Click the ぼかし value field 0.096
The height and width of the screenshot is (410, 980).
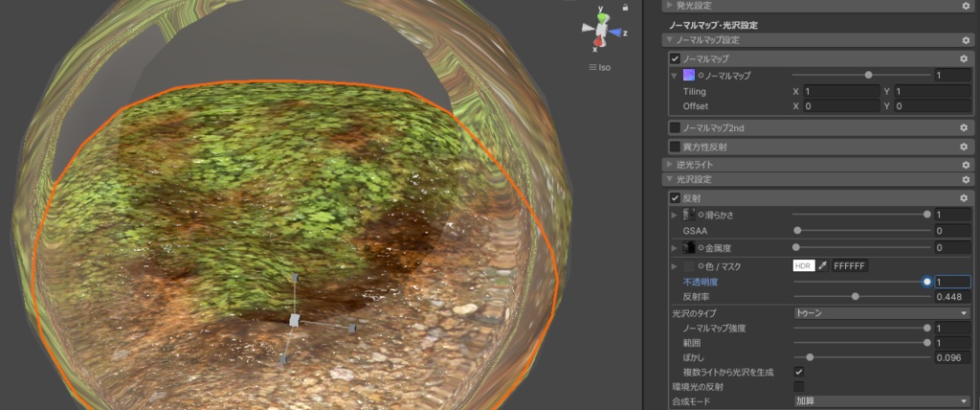pyautogui.click(x=952, y=358)
